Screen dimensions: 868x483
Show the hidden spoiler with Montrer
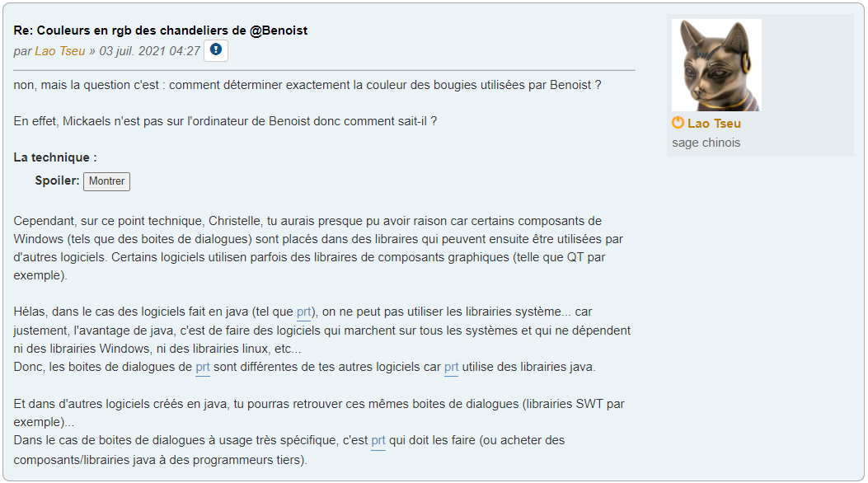[106, 181]
